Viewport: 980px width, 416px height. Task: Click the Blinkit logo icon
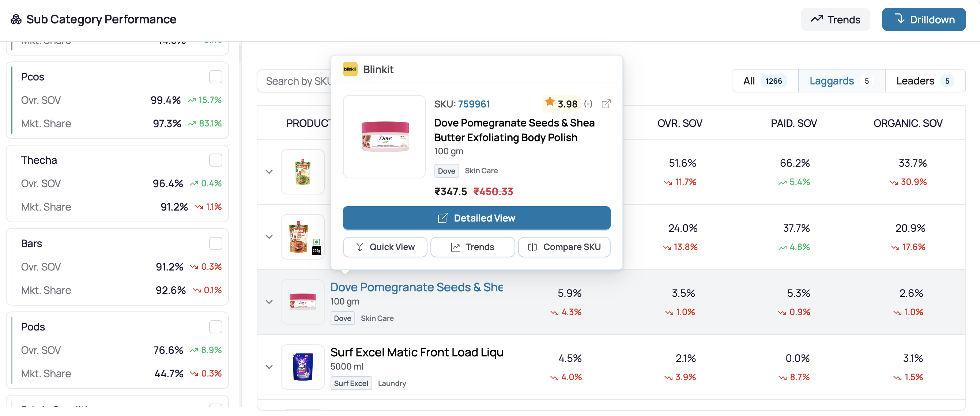click(x=350, y=69)
